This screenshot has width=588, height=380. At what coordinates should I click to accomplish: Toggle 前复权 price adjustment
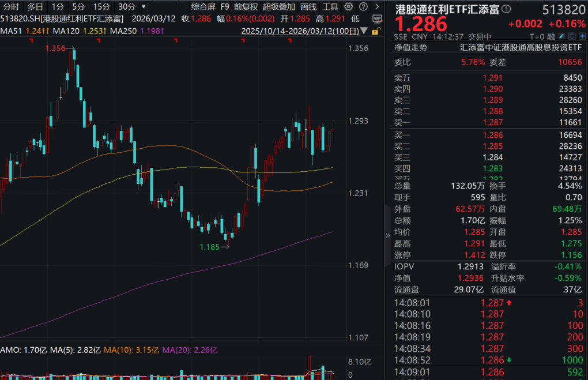coord(246,7)
